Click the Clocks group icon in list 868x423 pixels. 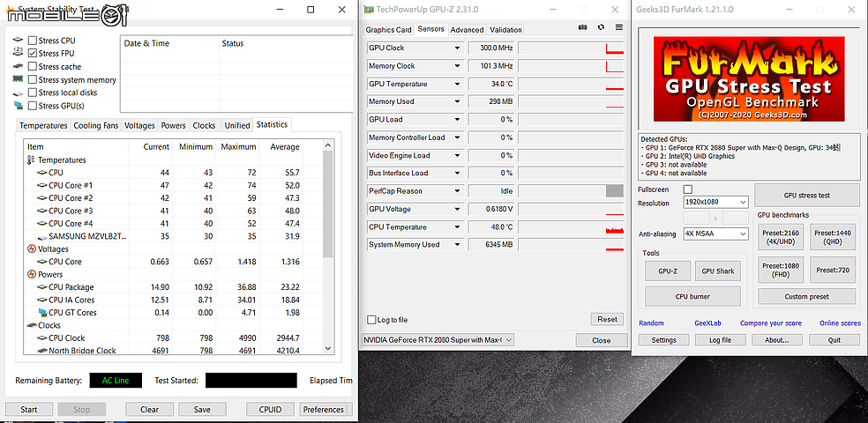(32, 325)
